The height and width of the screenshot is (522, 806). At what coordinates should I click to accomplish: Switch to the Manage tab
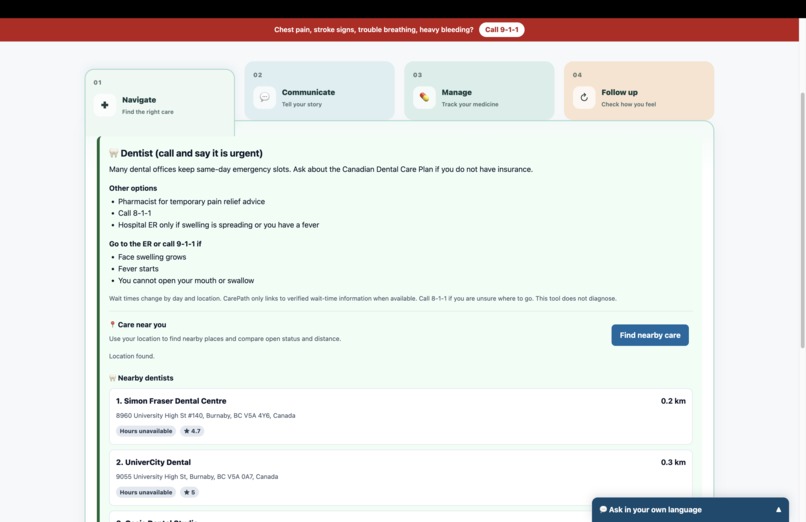pyautogui.click(x=479, y=91)
